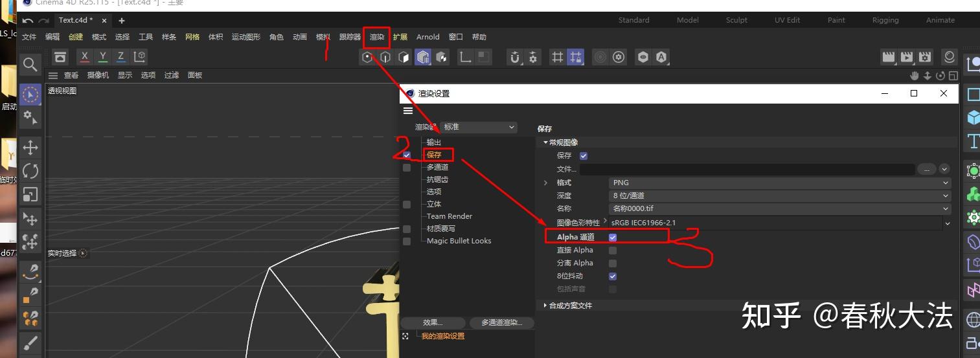Toggle the Enable Axis icon

coord(465,58)
